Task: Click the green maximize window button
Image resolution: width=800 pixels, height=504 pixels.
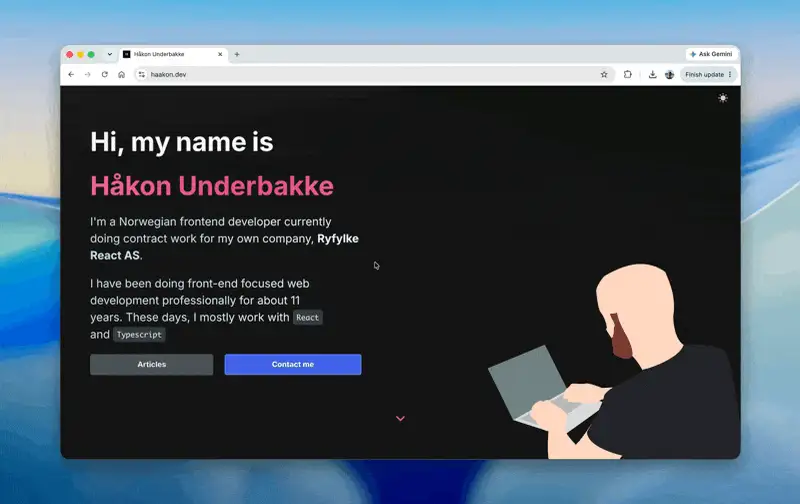Action: point(91,54)
